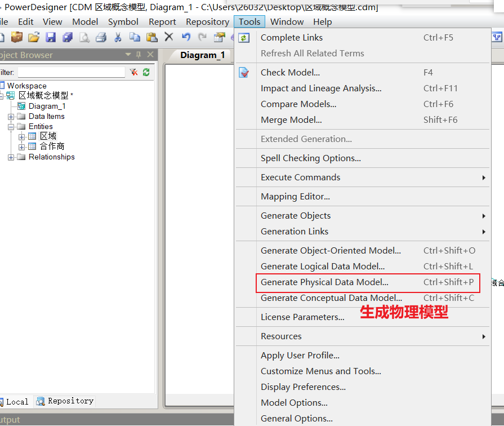Screen dimensions: 504x426
Task: Open the Generate Objects submenu
Action: pos(363,216)
